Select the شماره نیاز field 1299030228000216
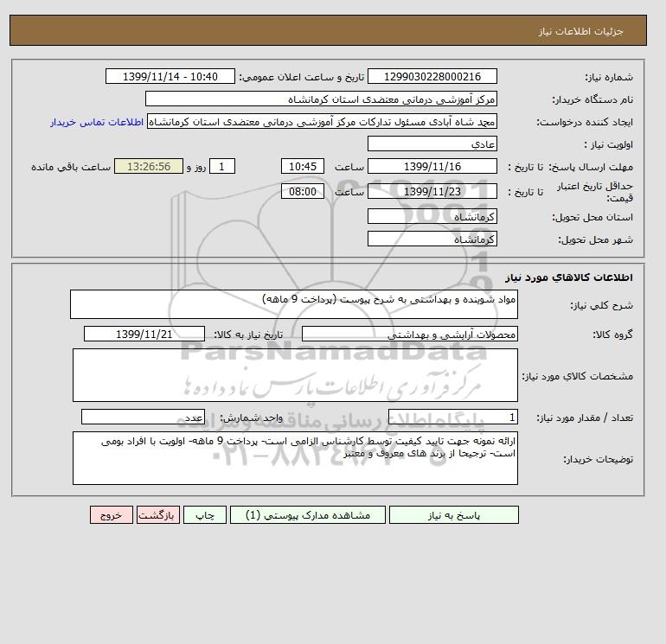 tap(432, 76)
